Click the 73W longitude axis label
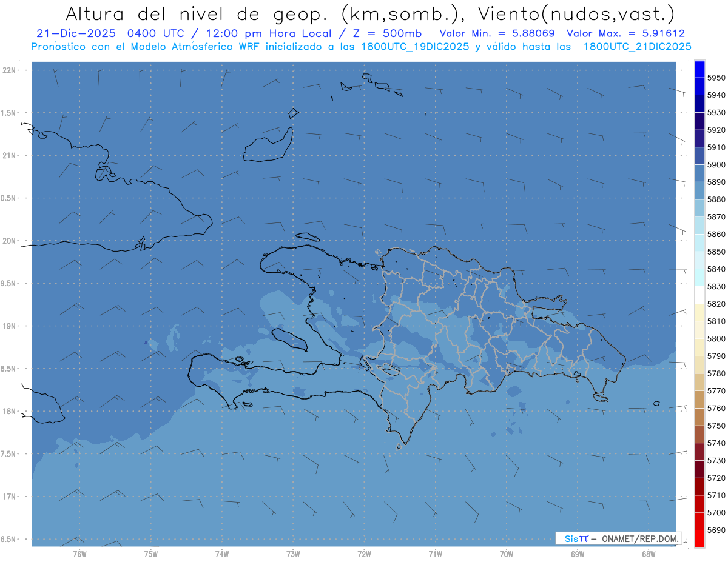This screenshot has width=728, height=562. 292,554
